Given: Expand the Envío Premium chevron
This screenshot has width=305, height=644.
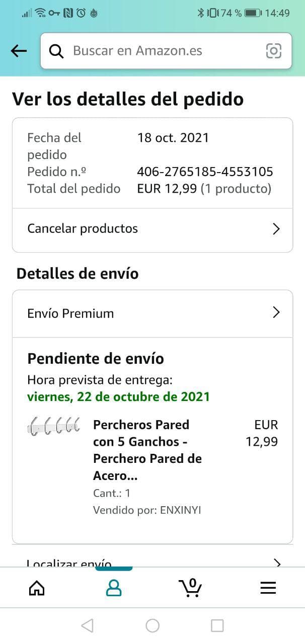Looking at the screenshot, I should click(x=276, y=312).
